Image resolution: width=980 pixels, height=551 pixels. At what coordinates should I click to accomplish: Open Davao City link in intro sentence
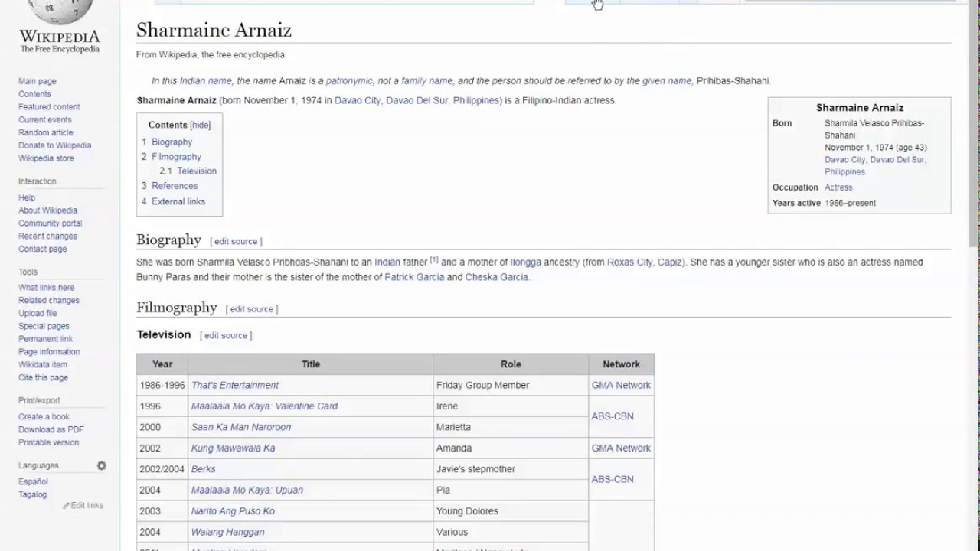coord(358,100)
